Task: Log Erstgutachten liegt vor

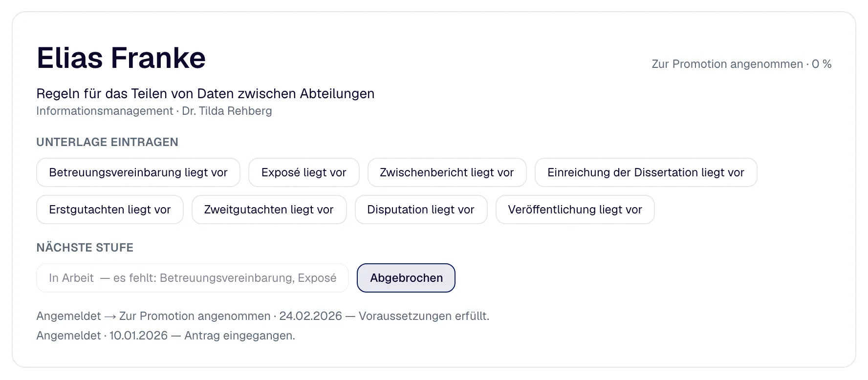Action: [x=110, y=210]
